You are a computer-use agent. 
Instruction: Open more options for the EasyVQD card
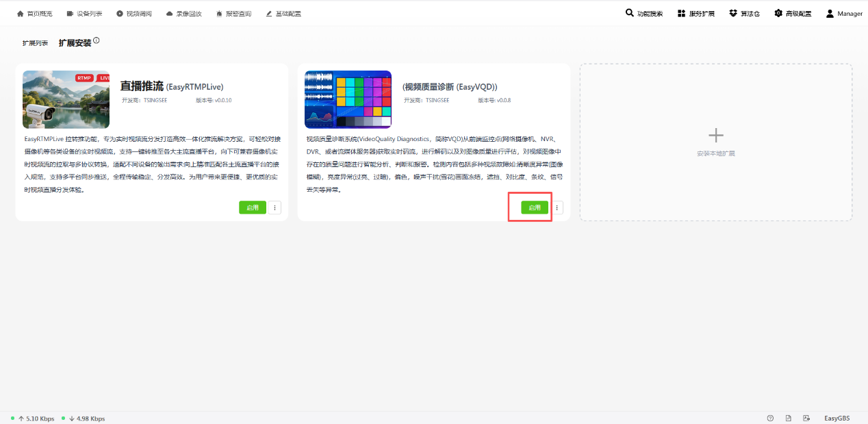[557, 208]
